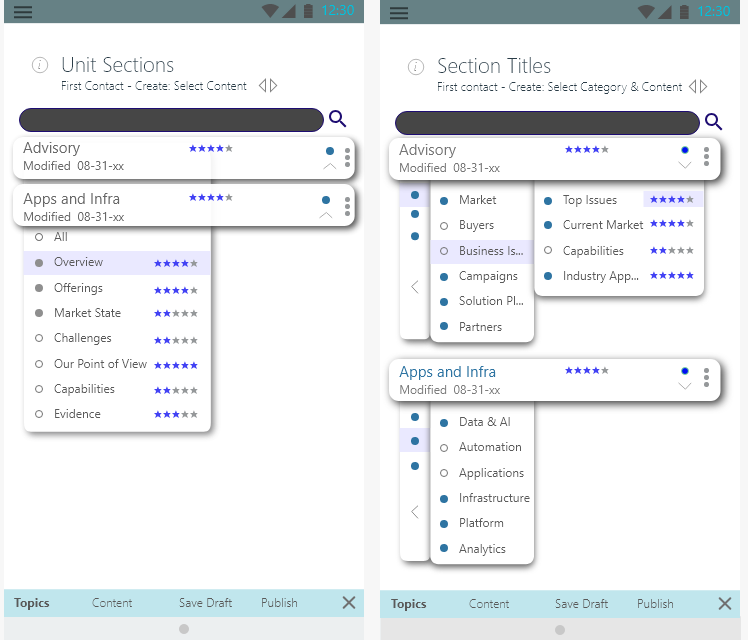Collapse the Apps and Infra card in Unit Sections
The image size is (748, 640).
[328, 214]
